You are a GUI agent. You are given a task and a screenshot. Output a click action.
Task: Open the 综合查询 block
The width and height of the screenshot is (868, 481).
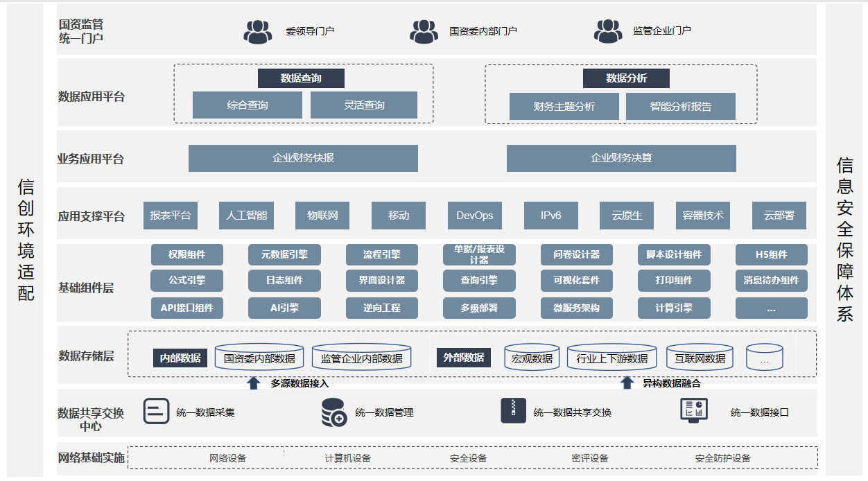[x=248, y=105]
